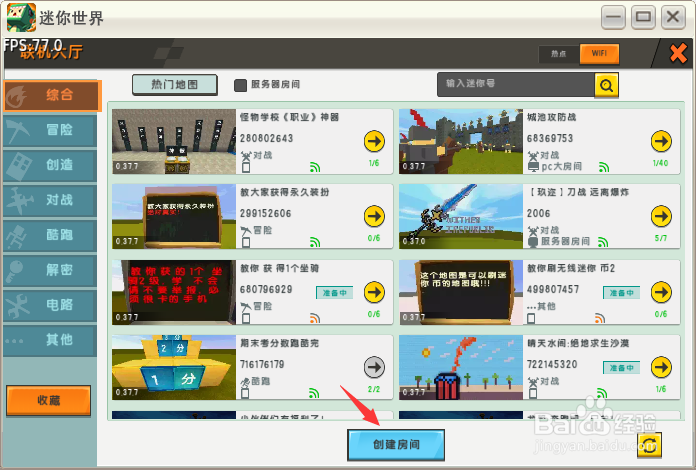Switch connection mode to WIFI
This screenshot has height=470, width=696.
pos(599,54)
